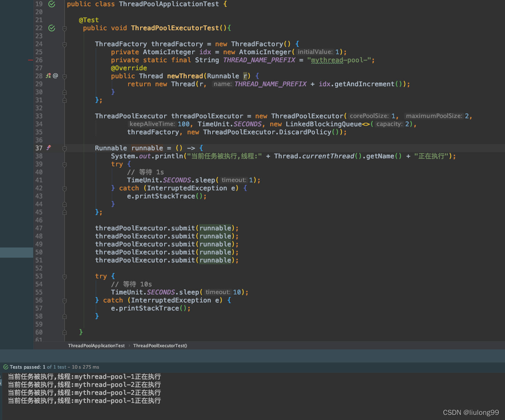
Task: Click the fold end marker on line 60
Action: pos(64,332)
